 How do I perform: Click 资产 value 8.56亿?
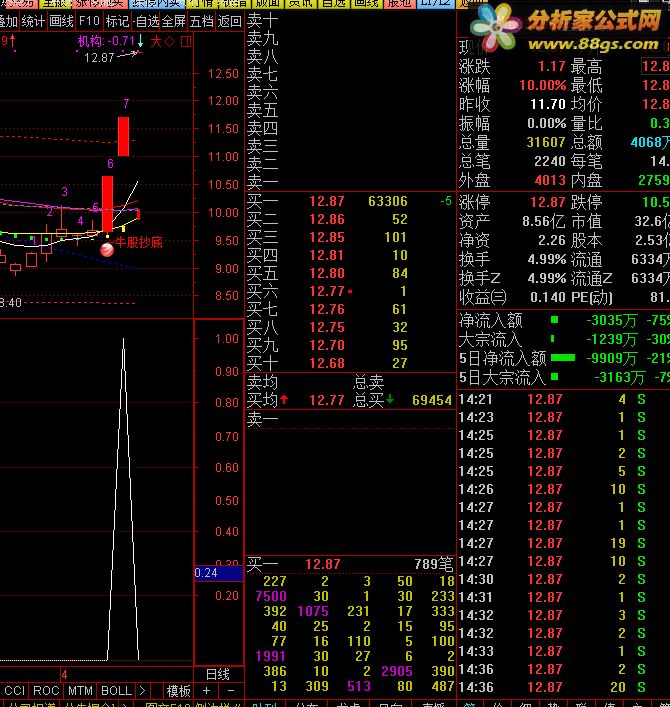click(x=544, y=221)
